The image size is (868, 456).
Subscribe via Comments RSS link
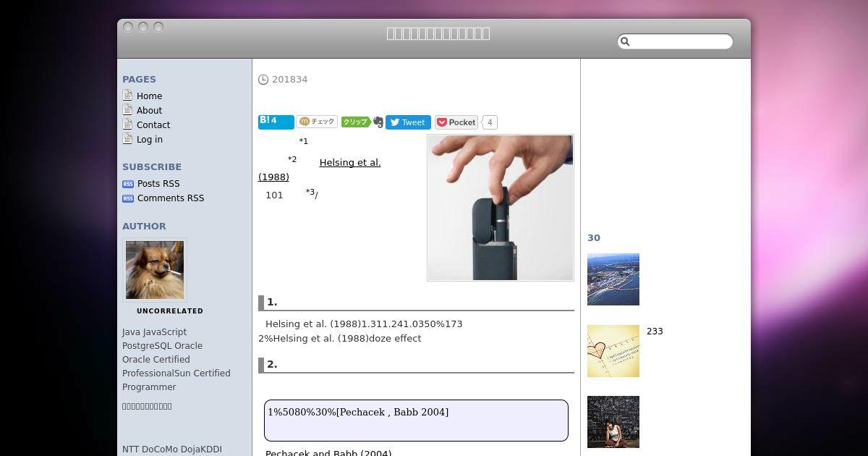pos(171,198)
